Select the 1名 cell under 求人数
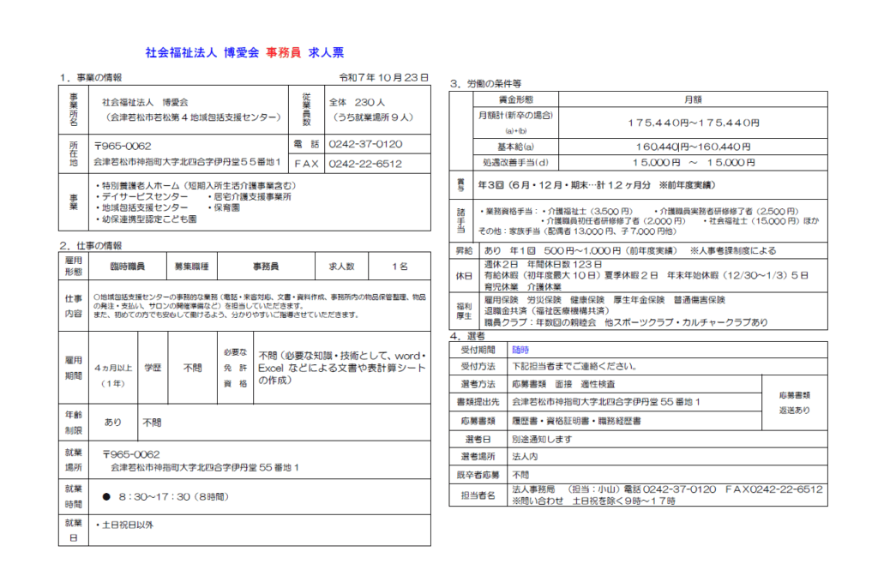 (400, 267)
